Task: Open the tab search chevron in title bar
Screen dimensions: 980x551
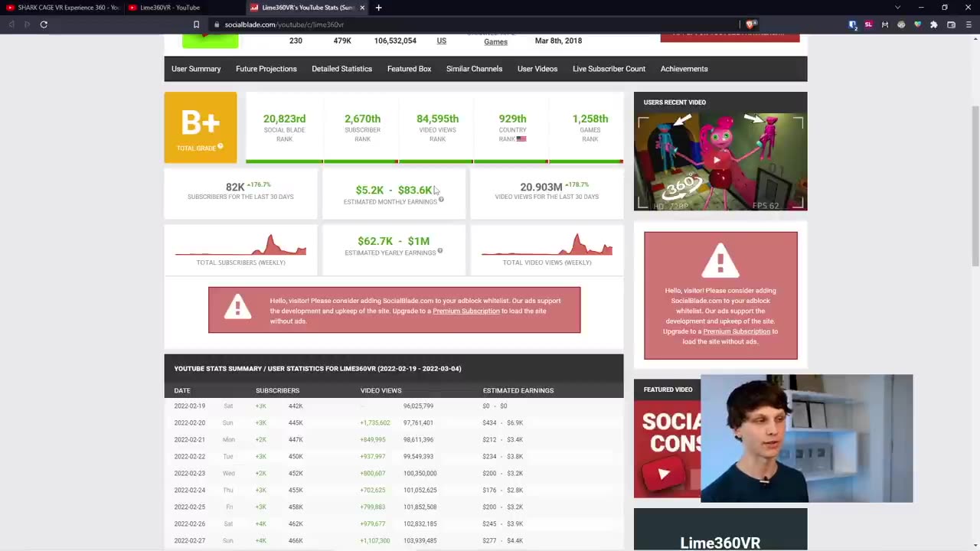Action: tap(897, 8)
